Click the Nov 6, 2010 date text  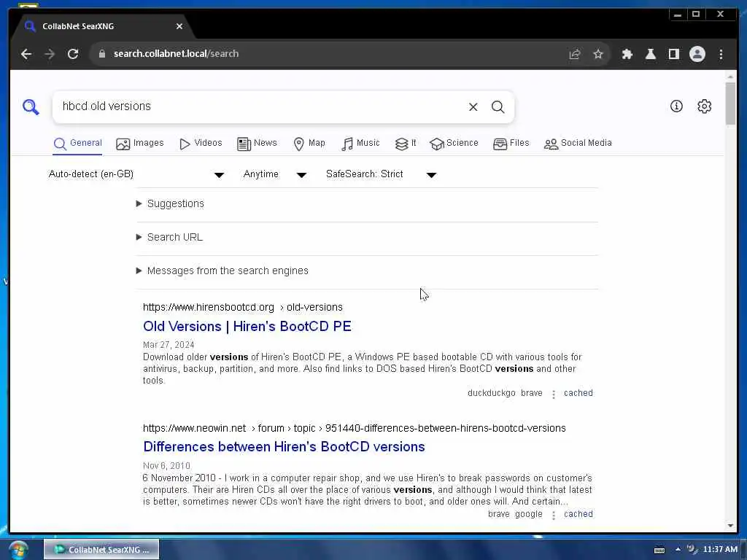coord(166,466)
